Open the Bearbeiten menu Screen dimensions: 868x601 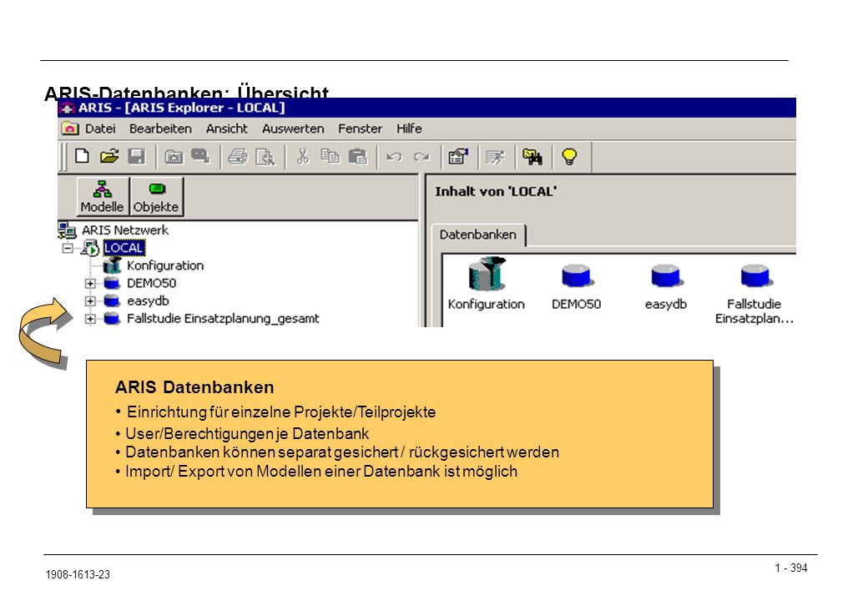click(160, 129)
